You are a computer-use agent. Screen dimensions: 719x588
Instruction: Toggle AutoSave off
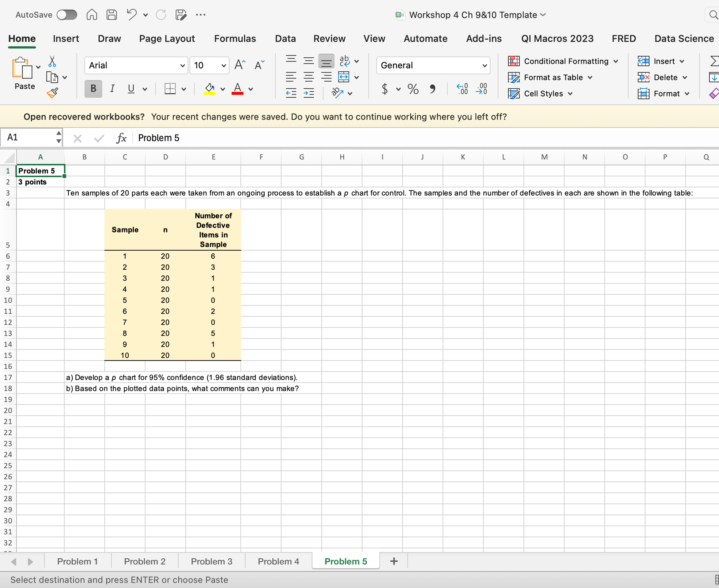point(67,15)
